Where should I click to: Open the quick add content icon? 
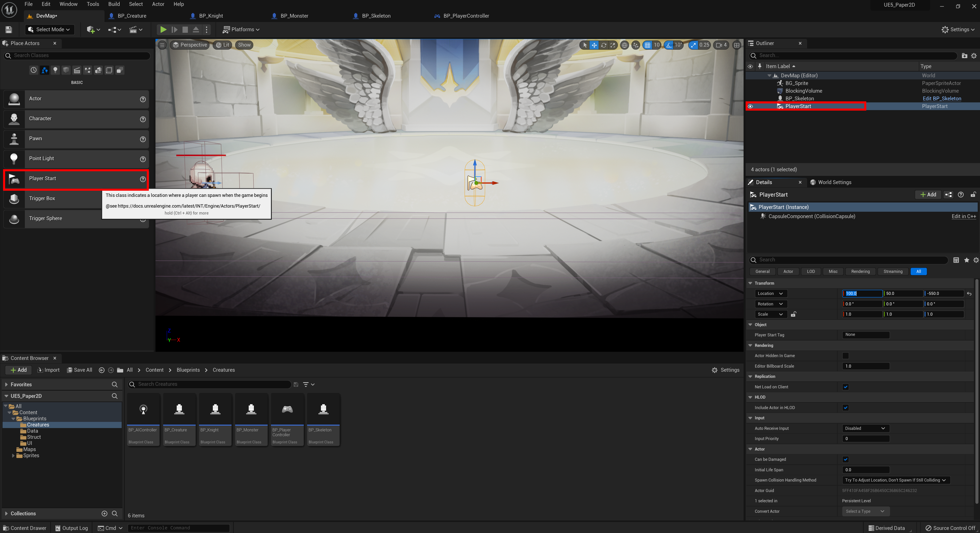[93, 29]
